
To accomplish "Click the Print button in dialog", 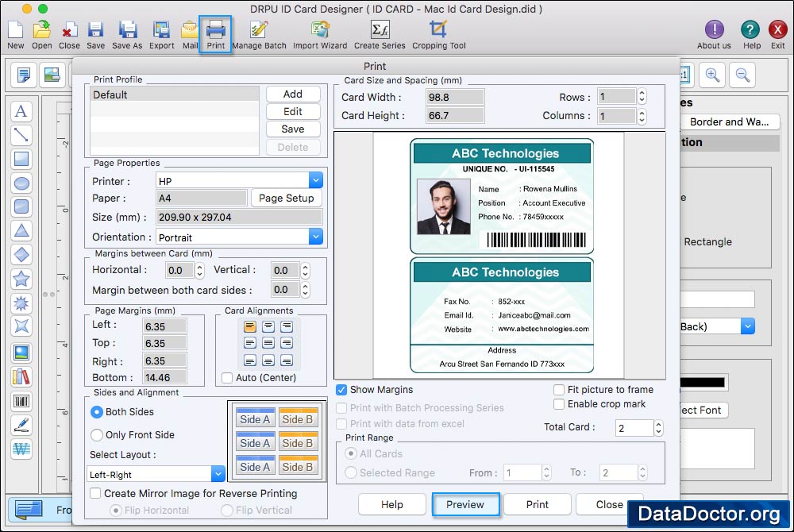I will [x=537, y=504].
